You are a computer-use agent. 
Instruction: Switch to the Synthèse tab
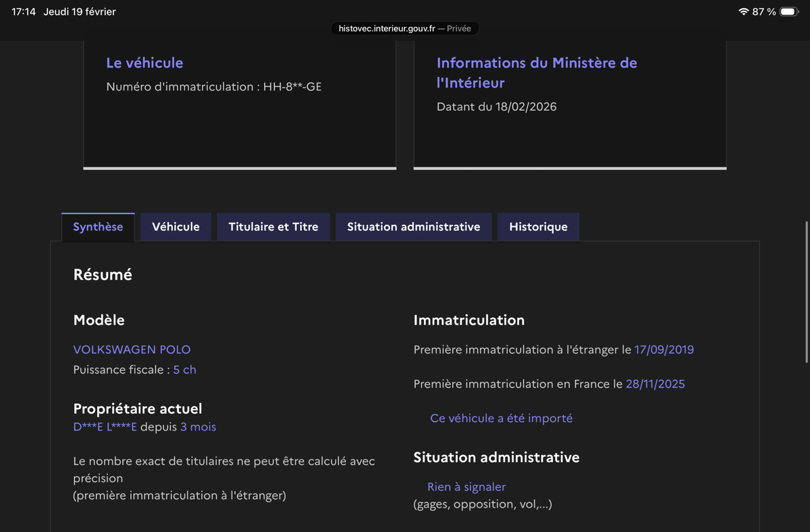98,227
